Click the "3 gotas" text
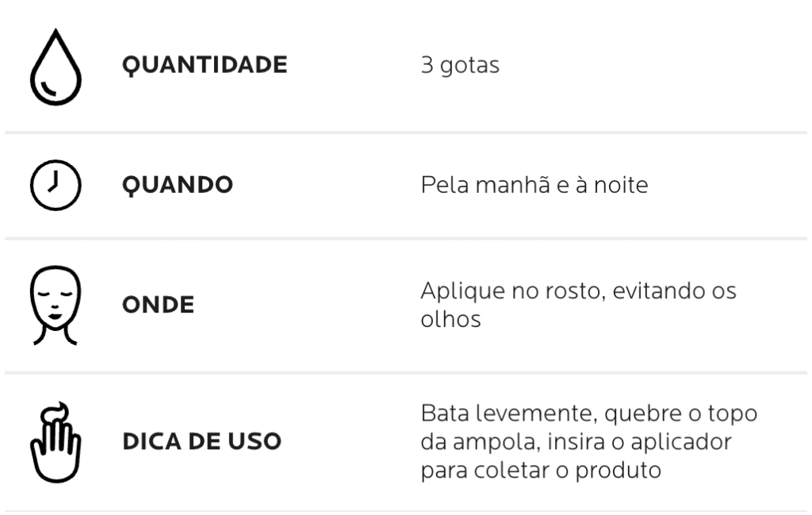Image resolution: width=812 pixels, height=515 pixels. click(460, 66)
